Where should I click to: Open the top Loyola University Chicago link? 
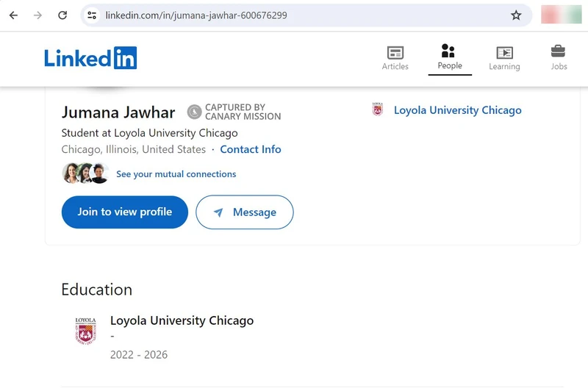(457, 110)
